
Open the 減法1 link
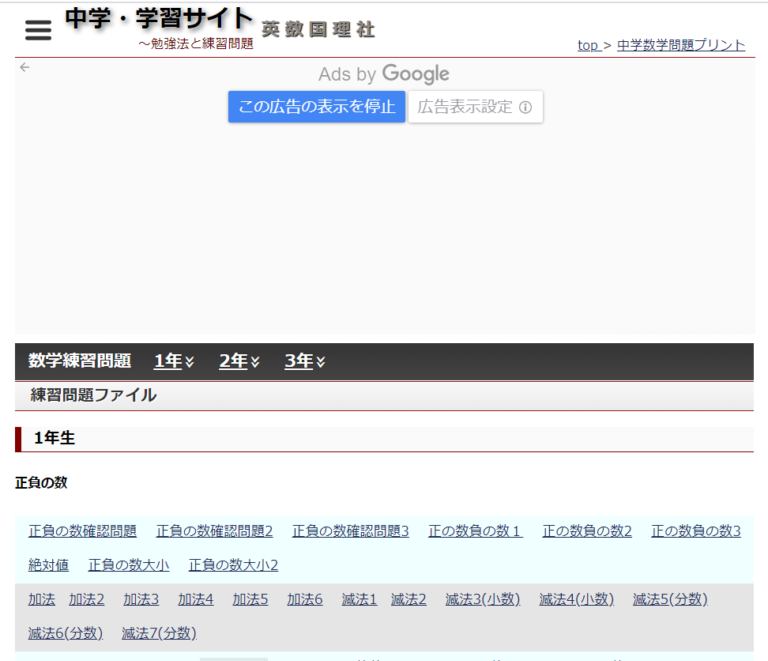(359, 599)
